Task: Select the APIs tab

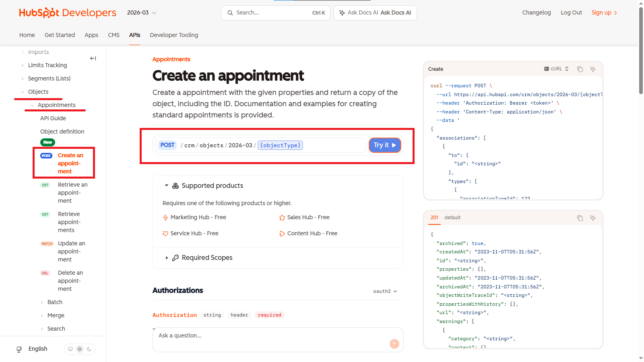Action: point(134,35)
